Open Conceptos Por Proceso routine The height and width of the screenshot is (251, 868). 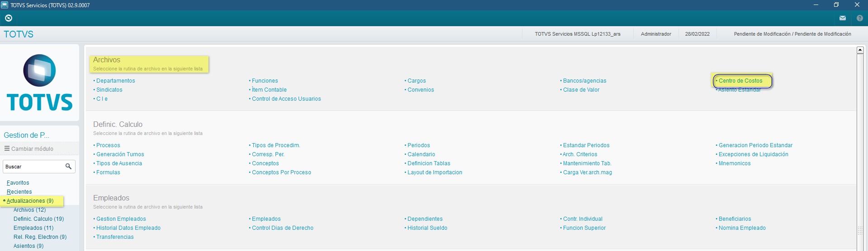coord(281,172)
